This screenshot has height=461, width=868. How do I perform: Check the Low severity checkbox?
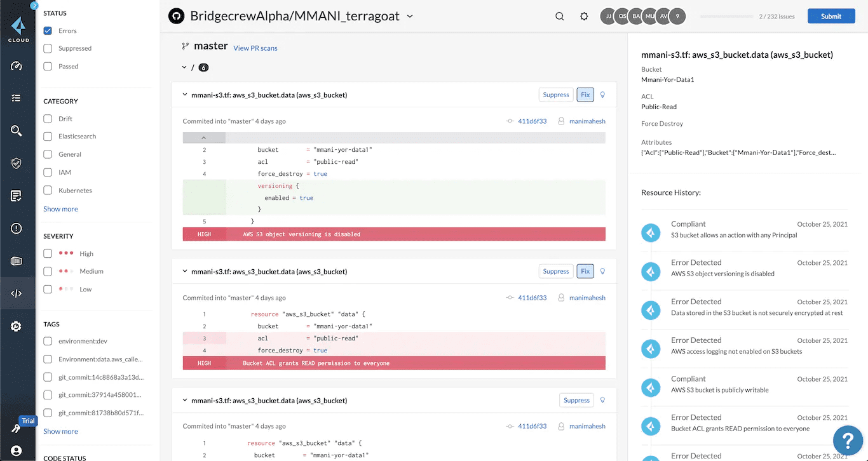click(48, 289)
